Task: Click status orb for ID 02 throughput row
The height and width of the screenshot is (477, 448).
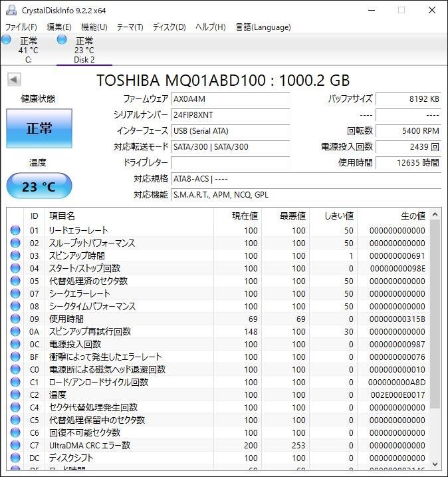Action: [x=15, y=243]
